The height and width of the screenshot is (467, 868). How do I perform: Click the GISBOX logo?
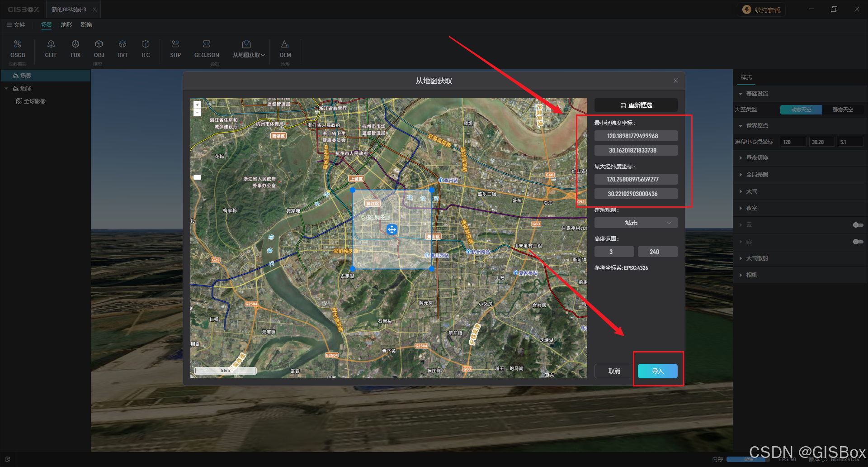pyautogui.click(x=23, y=10)
